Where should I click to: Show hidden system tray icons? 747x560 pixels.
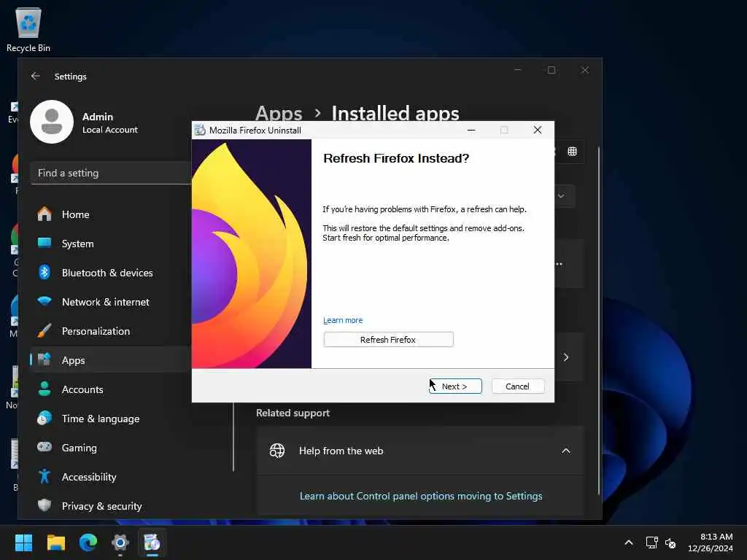[x=629, y=542]
